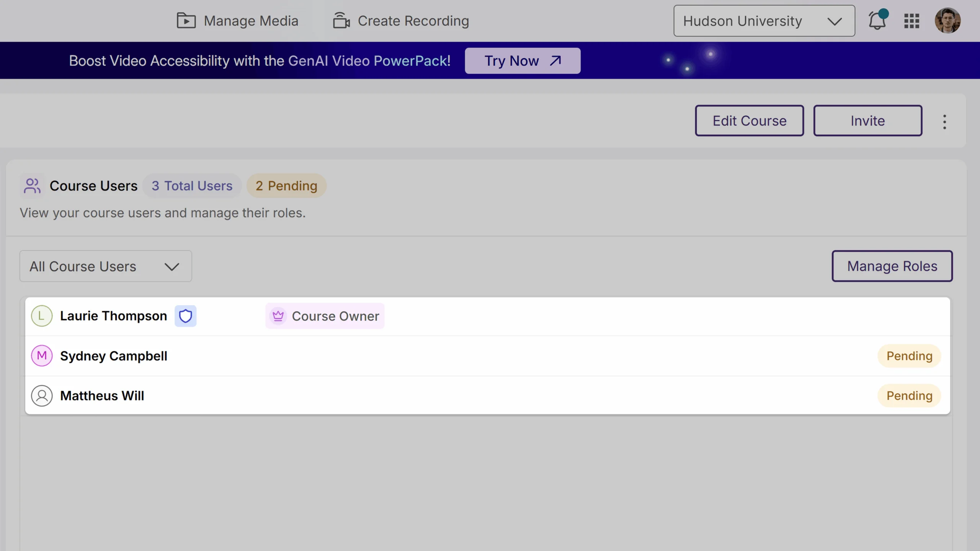Open notifications via the bell icon
Viewport: 980px width, 551px height.
pyautogui.click(x=877, y=21)
